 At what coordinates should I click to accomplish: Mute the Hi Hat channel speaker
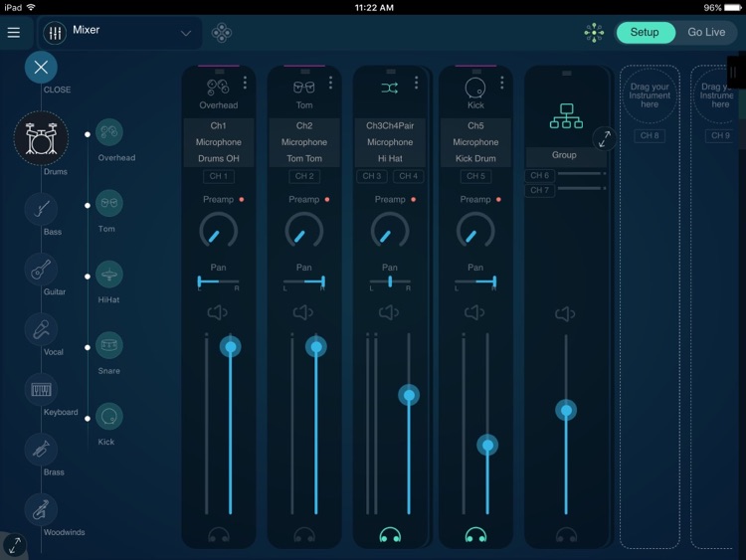coord(389,312)
